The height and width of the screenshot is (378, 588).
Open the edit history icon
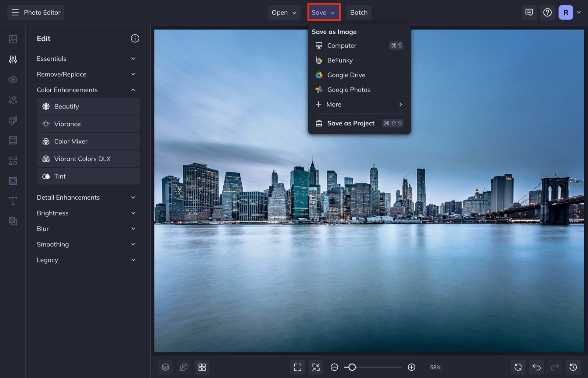point(573,367)
